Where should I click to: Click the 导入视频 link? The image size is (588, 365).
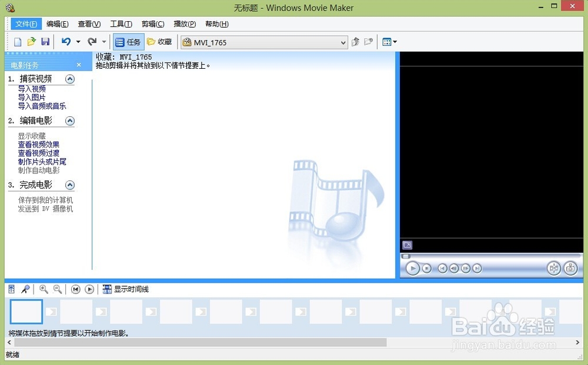[32, 89]
